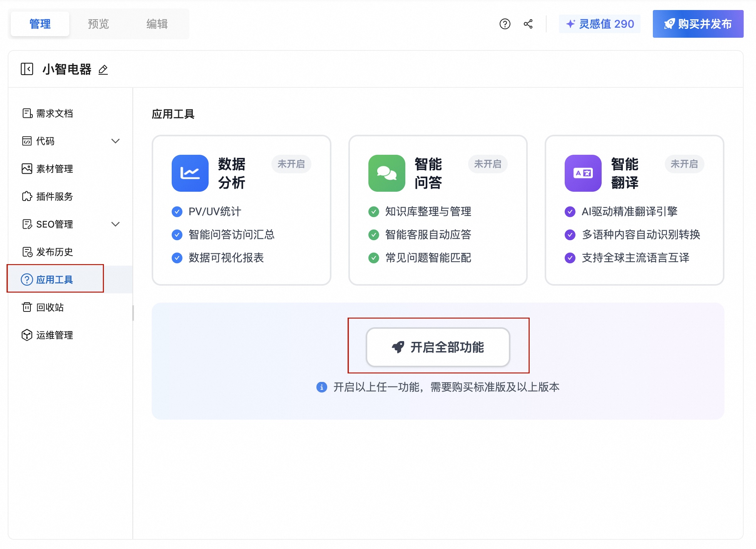Click the 数据可视化报表 feature text

point(226,258)
